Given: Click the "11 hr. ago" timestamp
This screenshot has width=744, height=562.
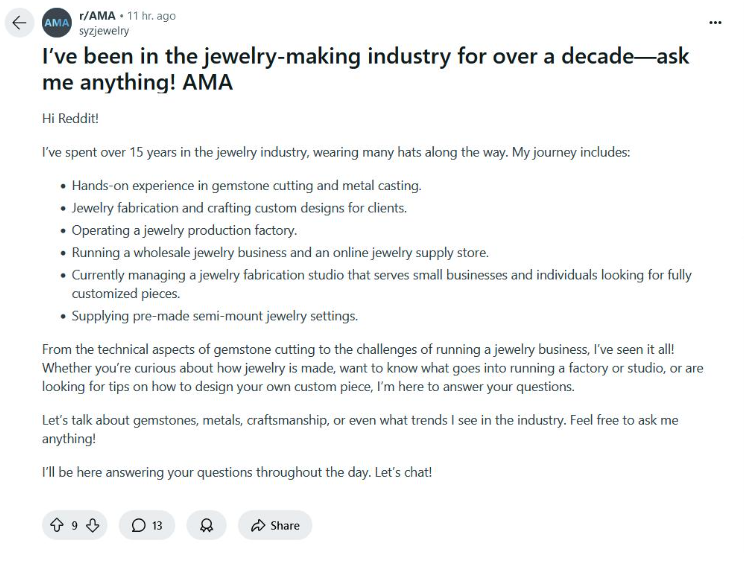Looking at the screenshot, I should (x=151, y=16).
